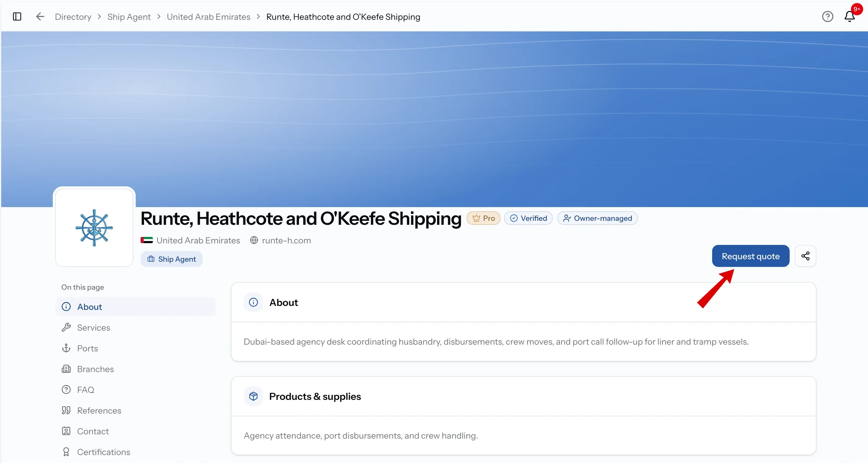Viewport: 868px width, 463px height.
Task: Jump to References section in sidebar
Action: pyautogui.click(x=135, y=411)
